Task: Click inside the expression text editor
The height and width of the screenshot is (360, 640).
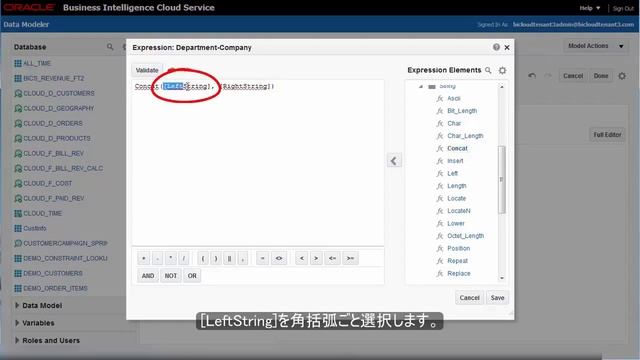Action: (x=258, y=163)
